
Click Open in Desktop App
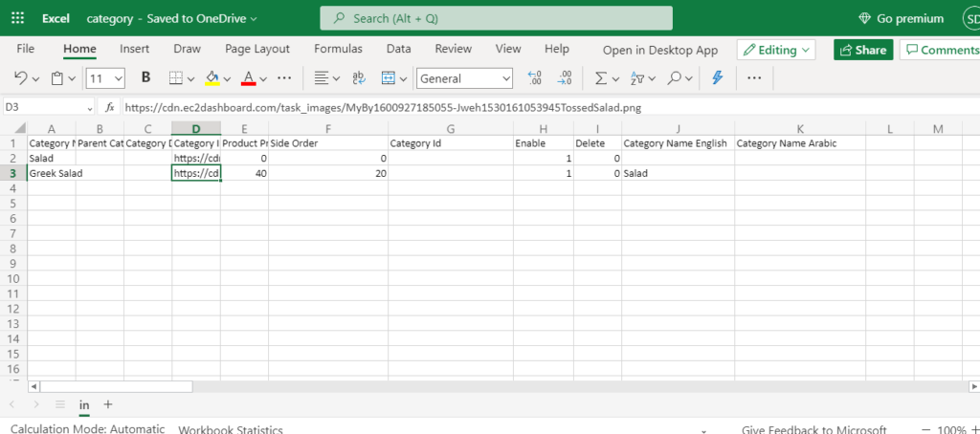point(659,50)
